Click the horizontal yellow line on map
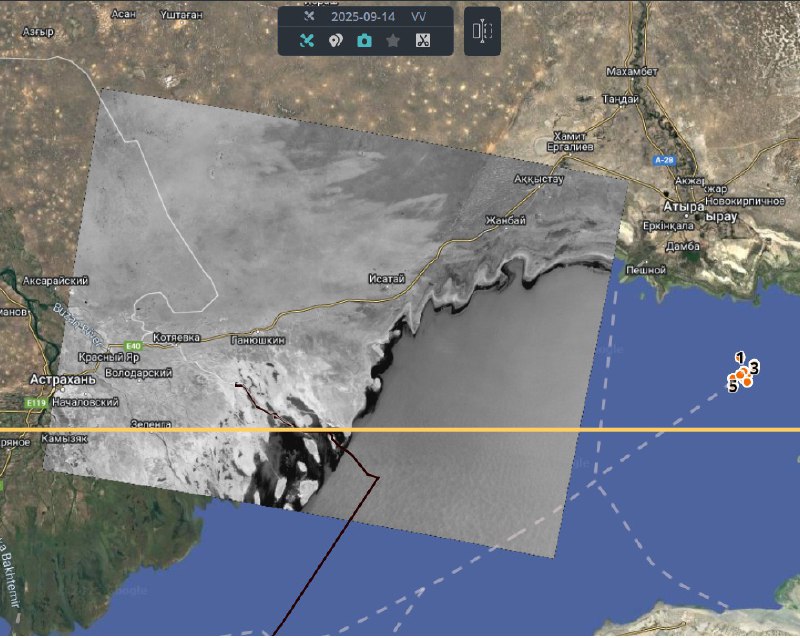The image size is (800, 638). pyautogui.click(x=500, y=430)
